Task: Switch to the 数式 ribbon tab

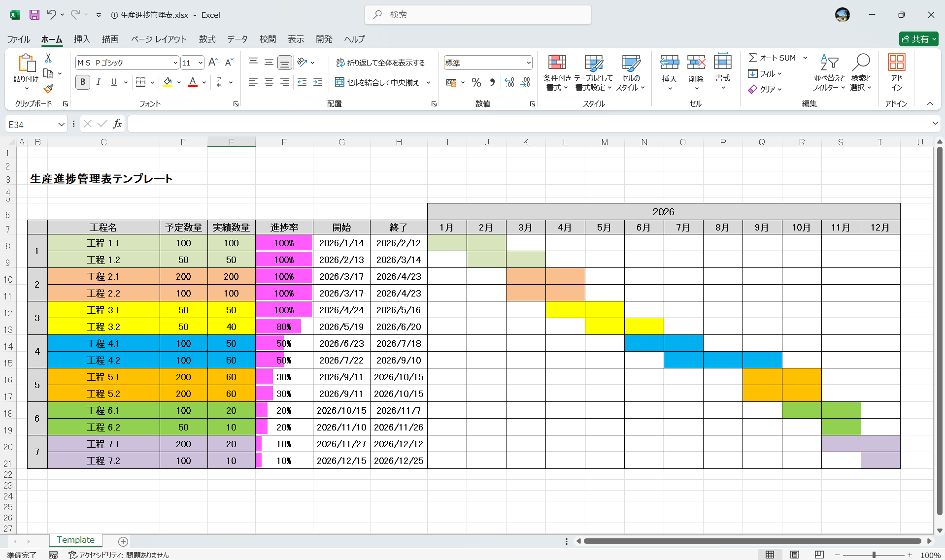Action: pyautogui.click(x=207, y=39)
